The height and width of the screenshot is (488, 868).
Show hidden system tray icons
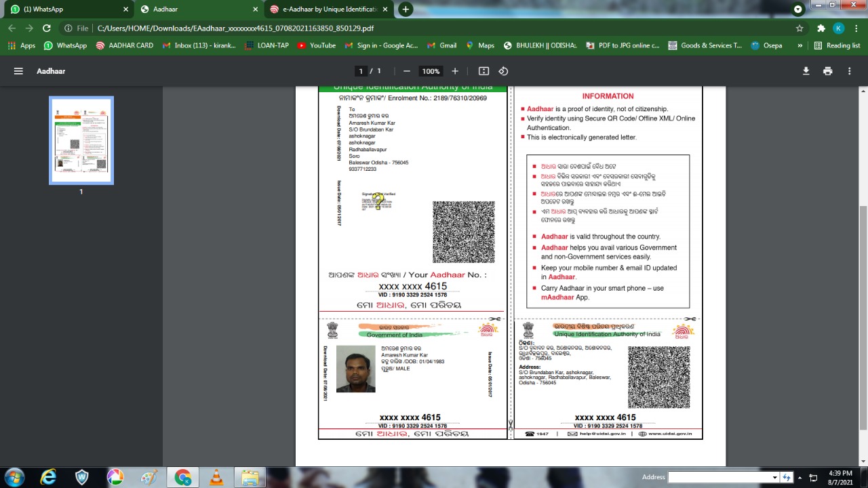tap(800, 477)
